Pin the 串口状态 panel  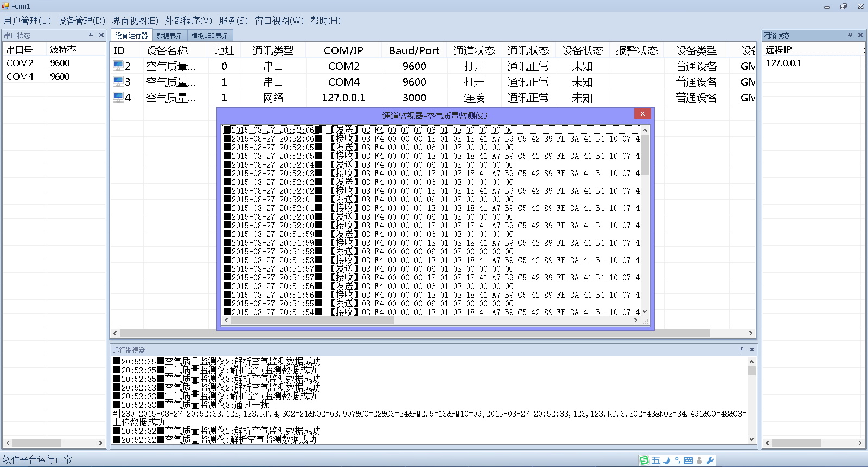pyautogui.click(x=91, y=35)
